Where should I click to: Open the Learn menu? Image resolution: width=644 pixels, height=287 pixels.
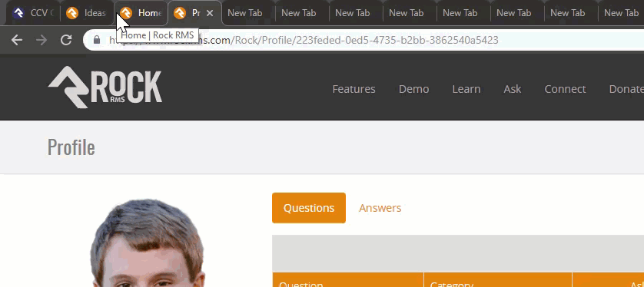(466, 89)
